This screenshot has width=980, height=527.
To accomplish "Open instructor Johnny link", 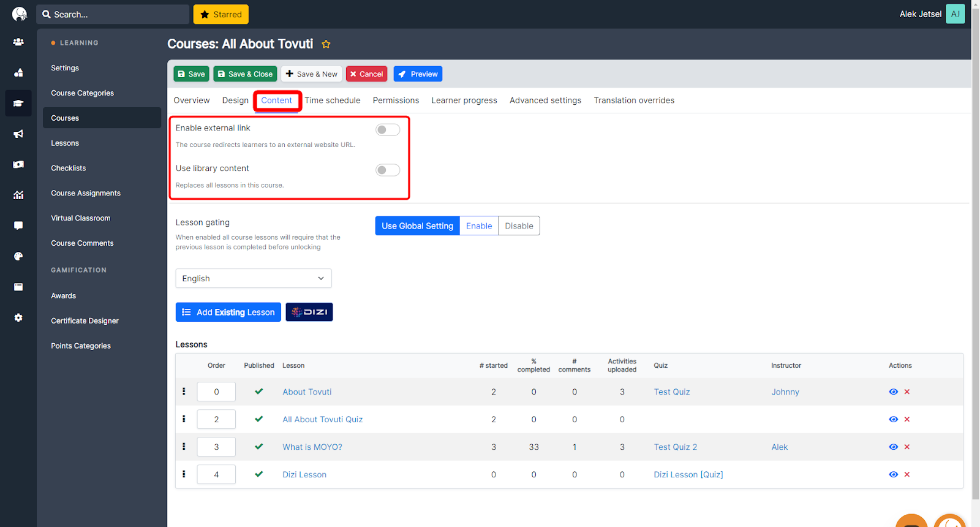I will (785, 392).
